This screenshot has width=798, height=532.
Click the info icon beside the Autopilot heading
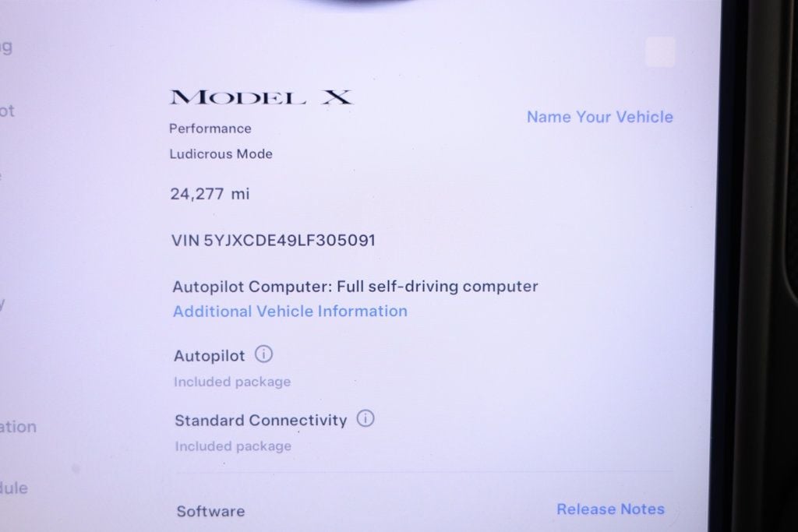pos(263,354)
